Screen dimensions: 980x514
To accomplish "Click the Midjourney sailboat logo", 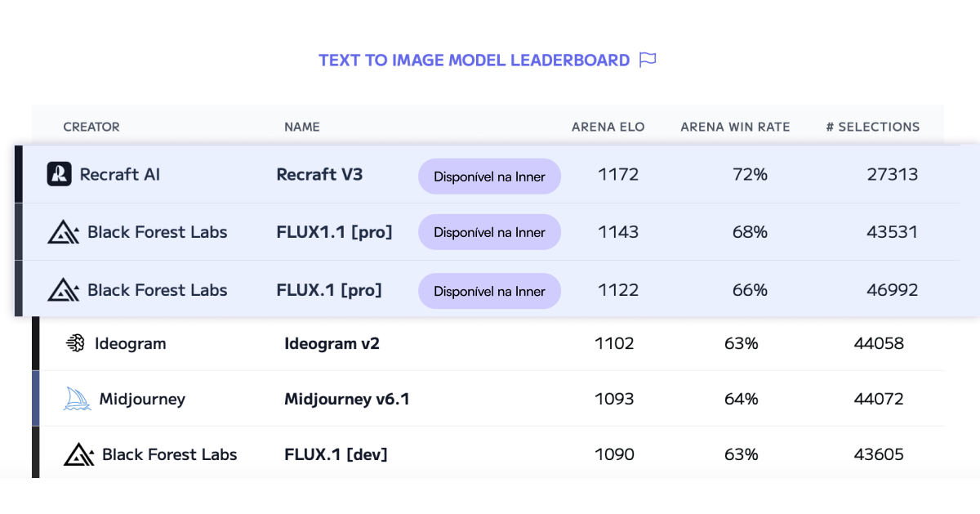I will (78, 399).
